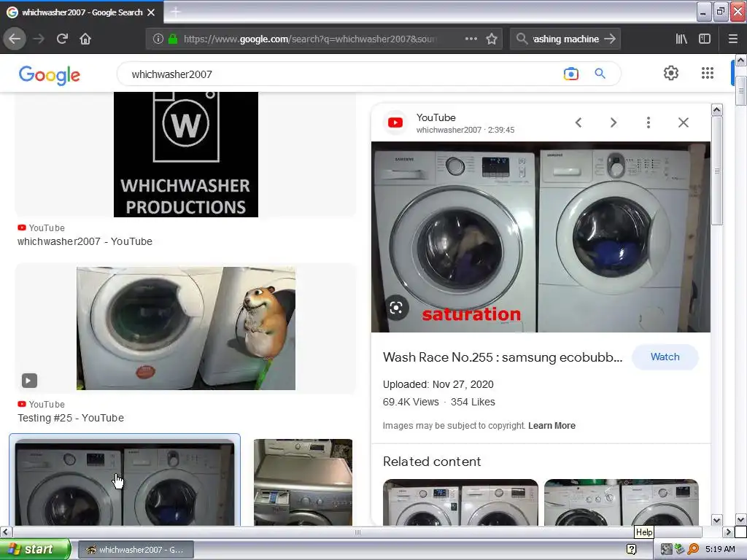Click preview panel scrollbar up arrow
747x560 pixels.
pyautogui.click(x=716, y=110)
